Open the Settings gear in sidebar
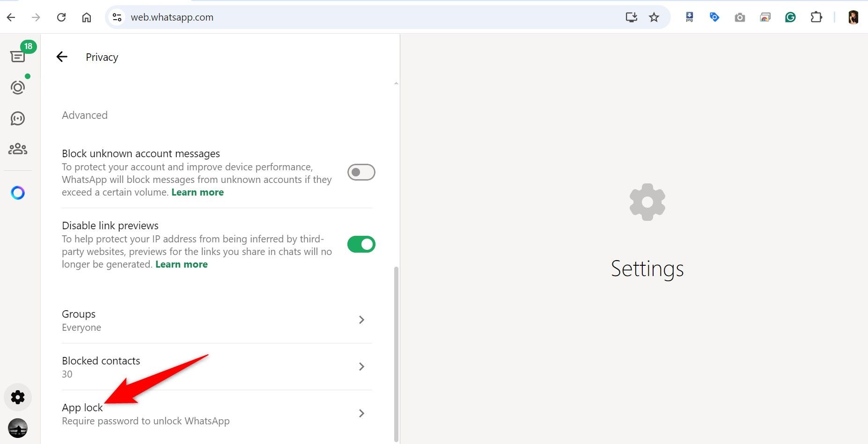The image size is (868, 444). pyautogui.click(x=18, y=397)
